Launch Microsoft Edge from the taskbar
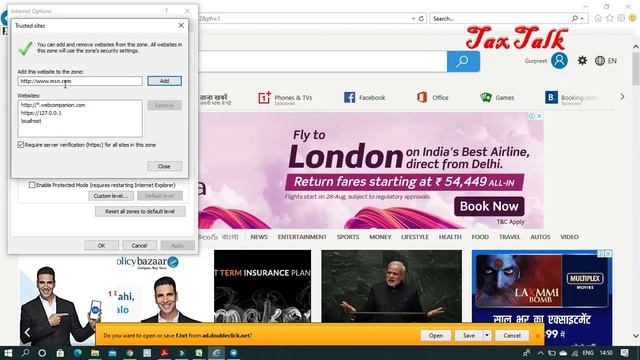Screen dimensions: 640x360 (x=78, y=353)
